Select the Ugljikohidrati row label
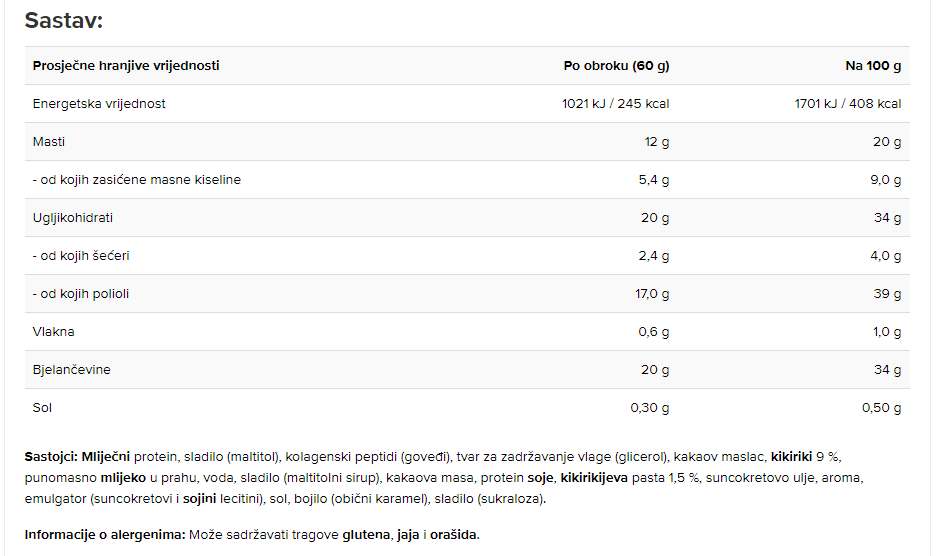 point(72,218)
